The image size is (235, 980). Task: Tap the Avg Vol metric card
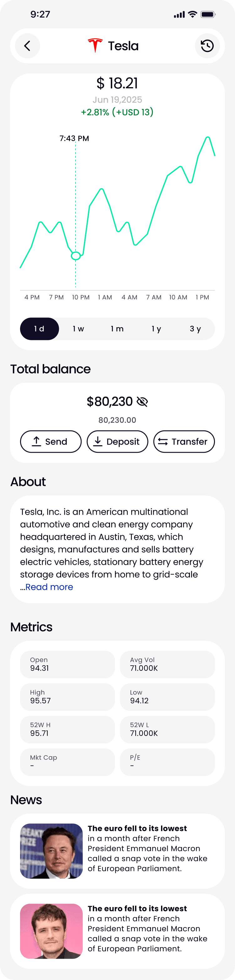click(167, 664)
